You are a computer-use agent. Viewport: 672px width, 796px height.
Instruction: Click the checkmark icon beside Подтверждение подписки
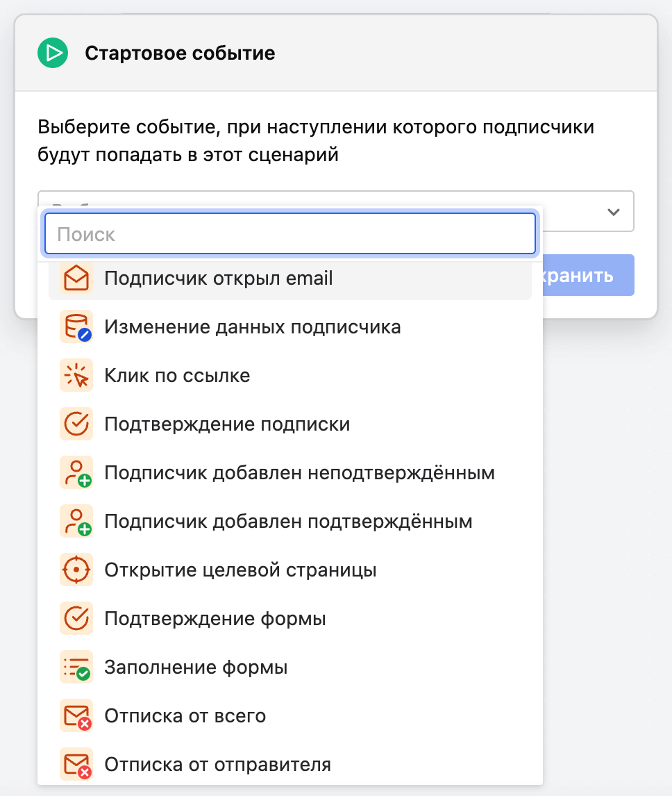tap(76, 424)
